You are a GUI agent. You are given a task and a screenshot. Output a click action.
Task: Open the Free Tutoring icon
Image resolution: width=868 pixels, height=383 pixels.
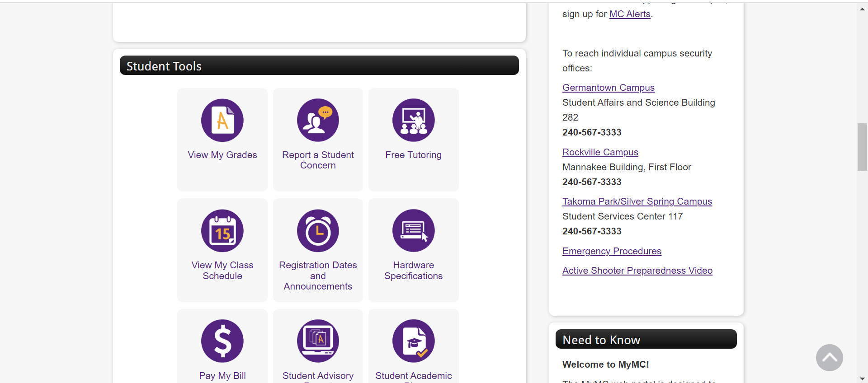coord(413,120)
